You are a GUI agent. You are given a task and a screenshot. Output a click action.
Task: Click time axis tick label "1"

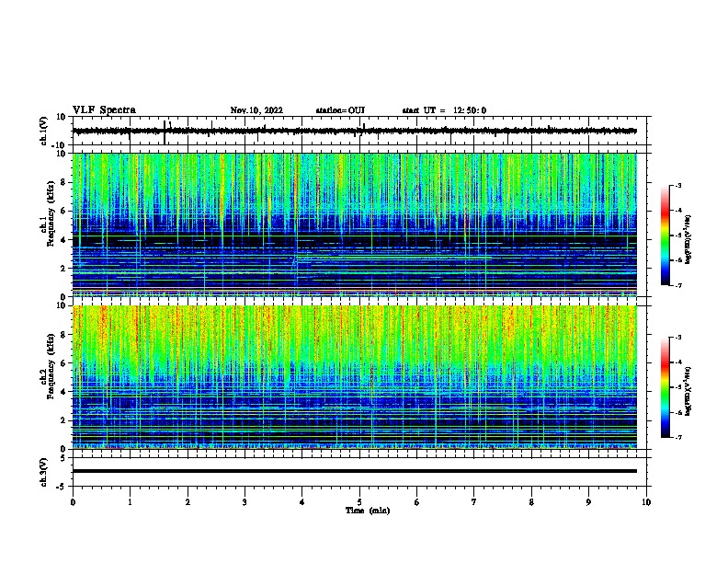pyautogui.click(x=130, y=502)
